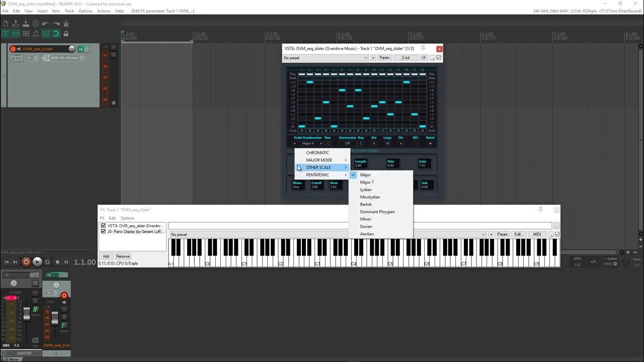644x362 pixels.
Task: Toggle transport repeat loop button
Action: coord(48,262)
